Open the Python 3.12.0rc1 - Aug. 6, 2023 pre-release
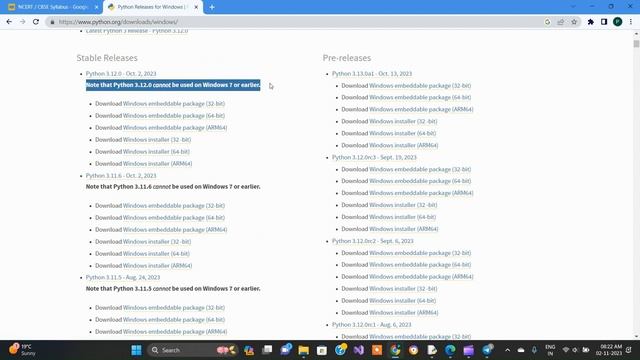Image resolution: width=640 pixels, height=360 pixels. tap(371, 324)
